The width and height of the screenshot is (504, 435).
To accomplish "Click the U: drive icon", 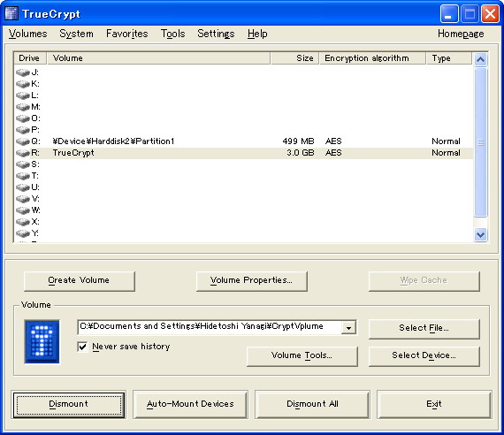I will coord(23,187).
